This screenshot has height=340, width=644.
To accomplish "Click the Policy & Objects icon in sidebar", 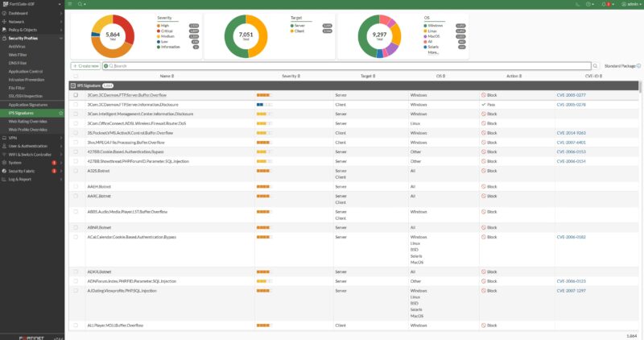I will [x=4, y=30].
